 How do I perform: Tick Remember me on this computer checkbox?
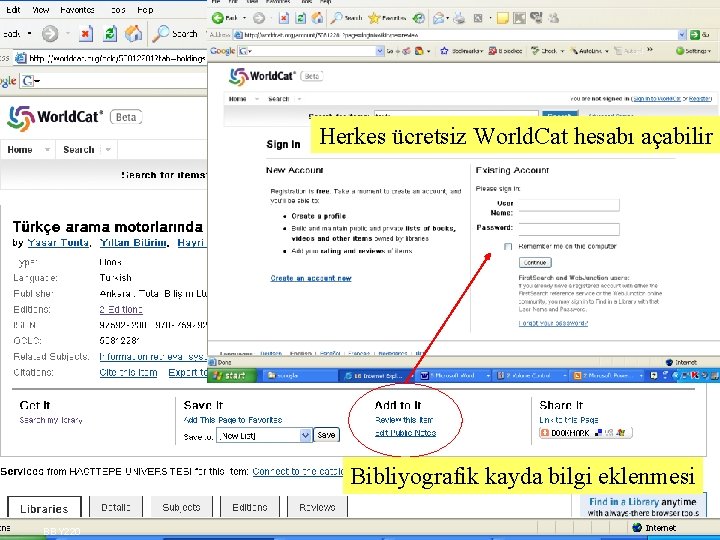[x=508, y=247]
